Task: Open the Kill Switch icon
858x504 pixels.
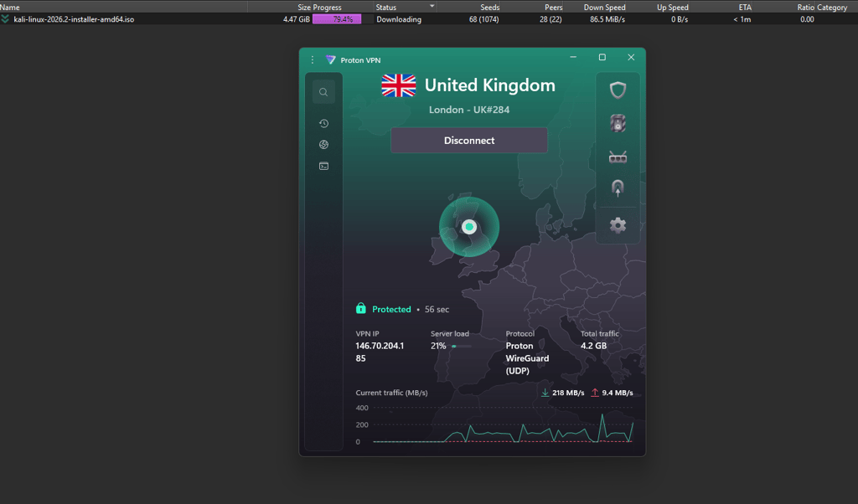Action: [618, 124]
